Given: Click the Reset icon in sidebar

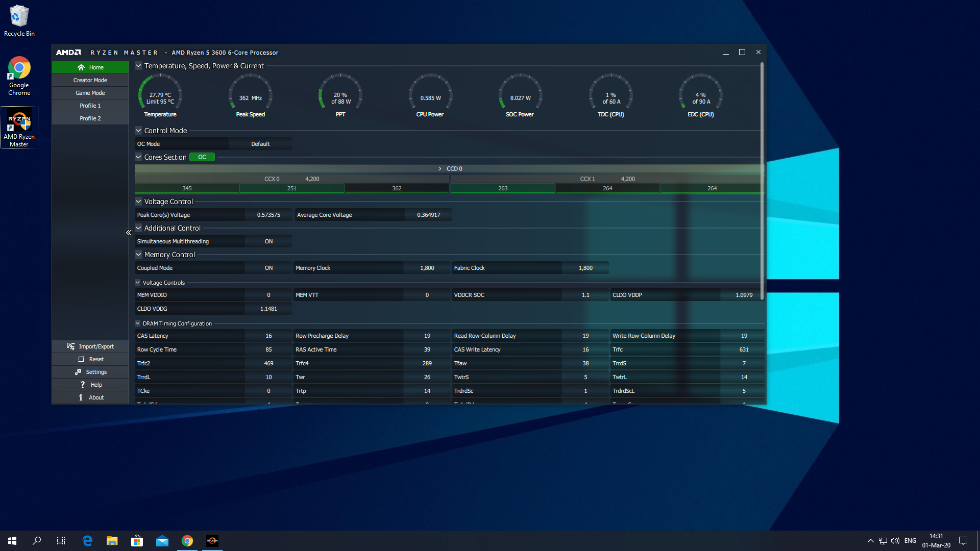Looking at the screenshot, I should pos(81,359).
